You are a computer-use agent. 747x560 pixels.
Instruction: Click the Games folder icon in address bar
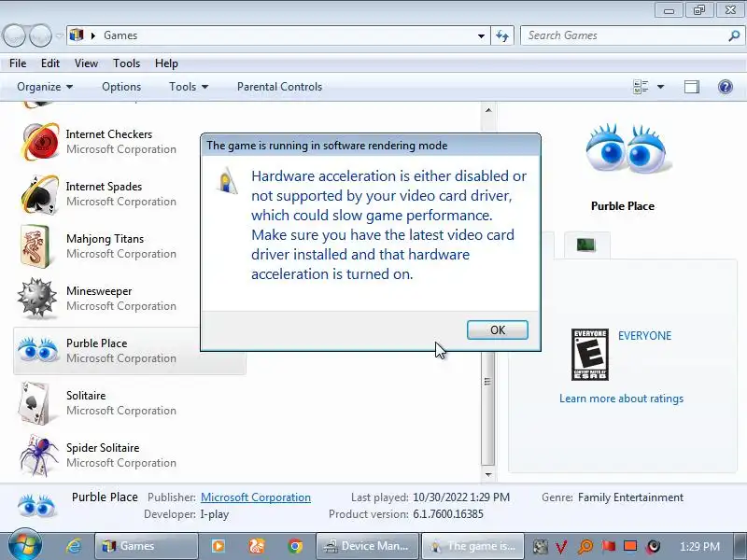[x=77, y=35]
